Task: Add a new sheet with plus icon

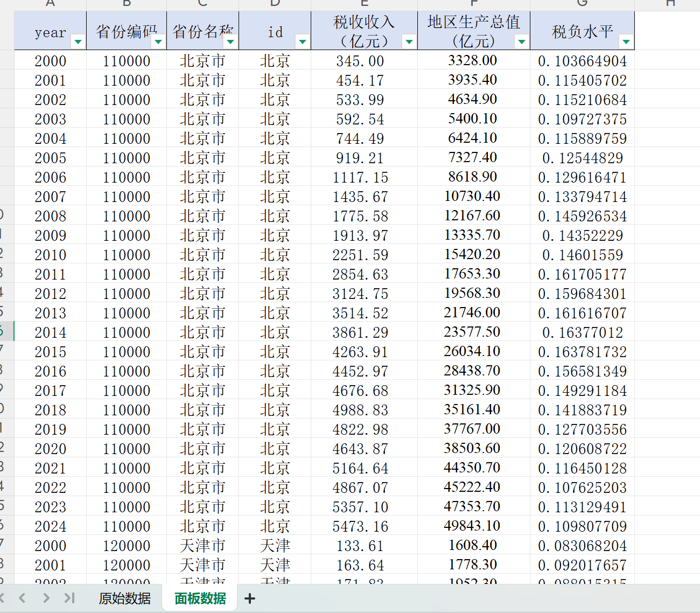Action: coord(250,598)
